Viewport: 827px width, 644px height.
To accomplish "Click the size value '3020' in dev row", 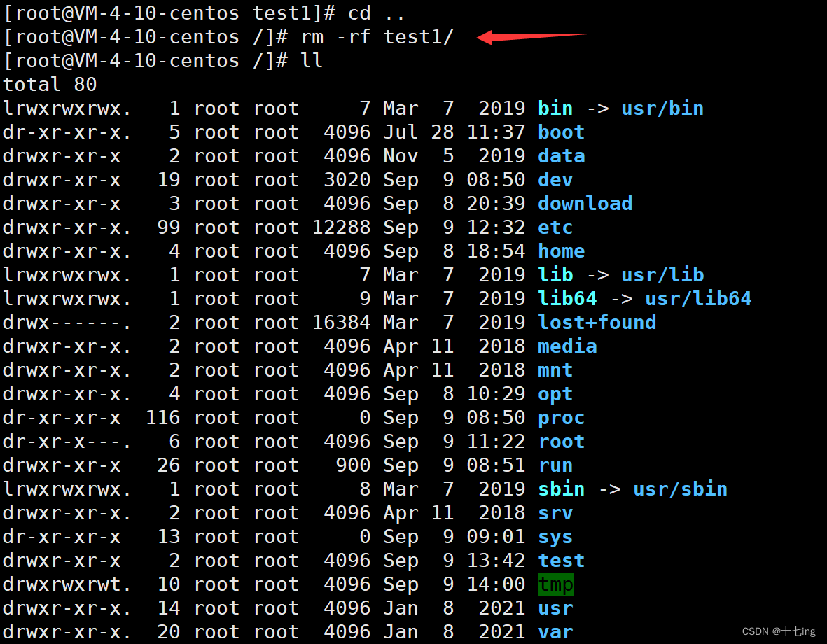I will 347,180.
